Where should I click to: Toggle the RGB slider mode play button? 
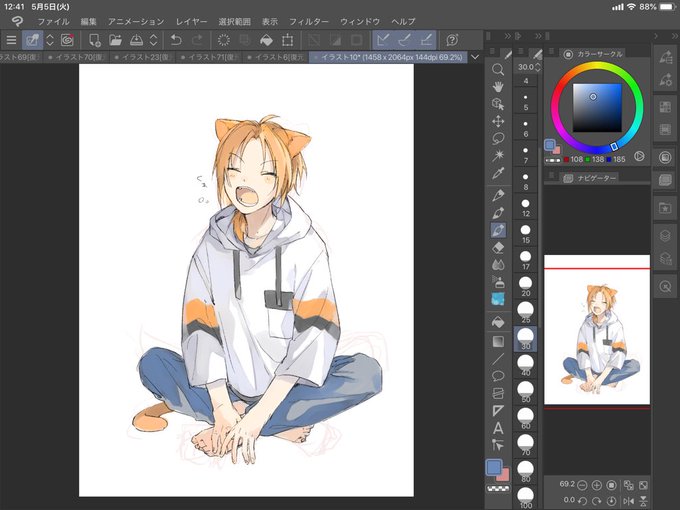(639, 156)
